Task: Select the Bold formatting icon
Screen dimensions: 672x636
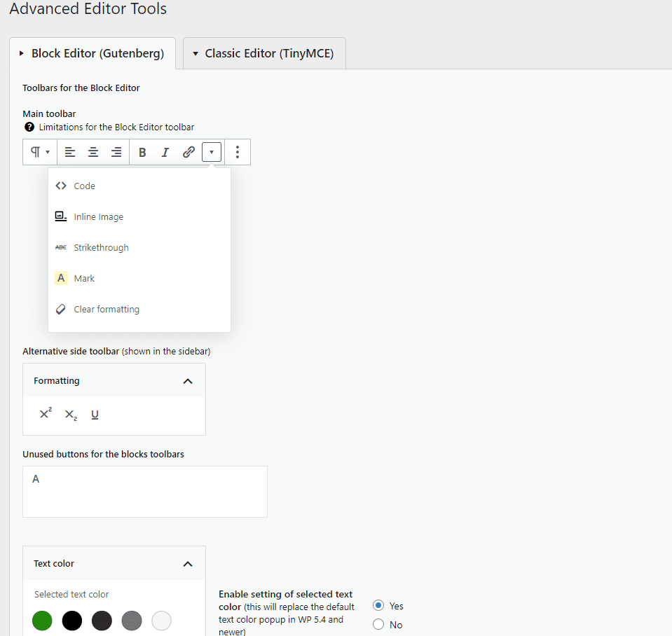Action: pyautogui.click(x=142, y=151)
